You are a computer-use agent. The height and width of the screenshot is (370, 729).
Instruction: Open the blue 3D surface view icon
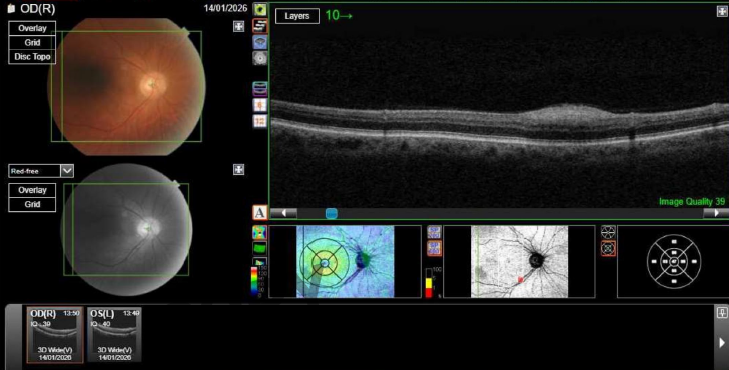[x=260, y=42]
